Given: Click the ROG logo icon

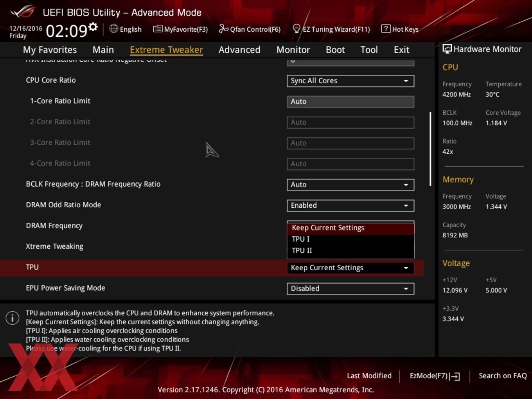Looking at the screenshot, I should coord(23,12).
